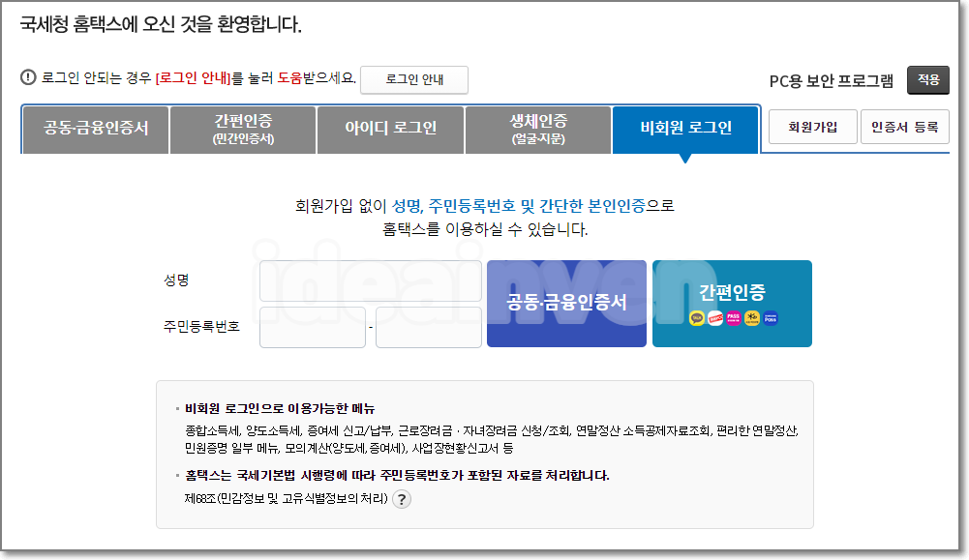Select the PASS authentication icon
Viewport: 969px width, 560px height.
point(734,318)
